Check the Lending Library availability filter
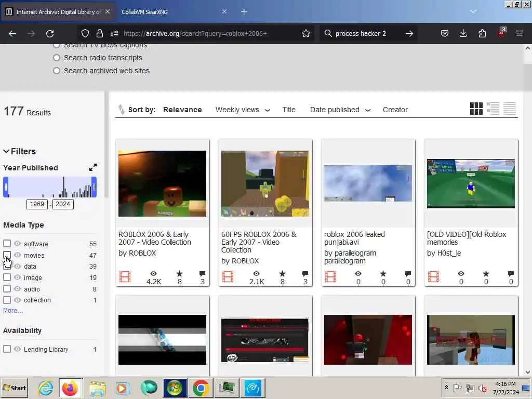532x399 pixels. [7, 349]
